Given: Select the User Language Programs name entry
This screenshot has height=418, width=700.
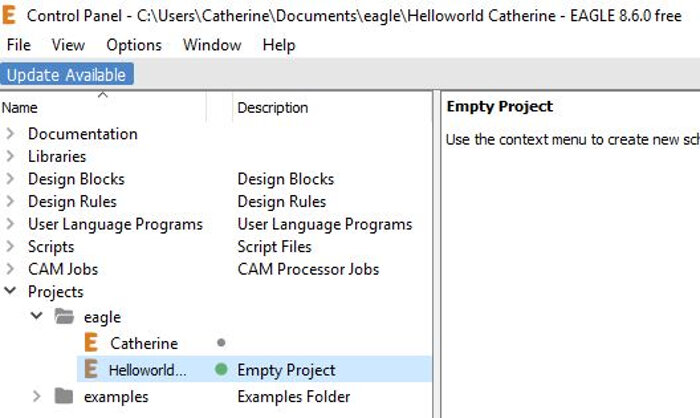Looking at the screenshot, I should coord(115,224).
